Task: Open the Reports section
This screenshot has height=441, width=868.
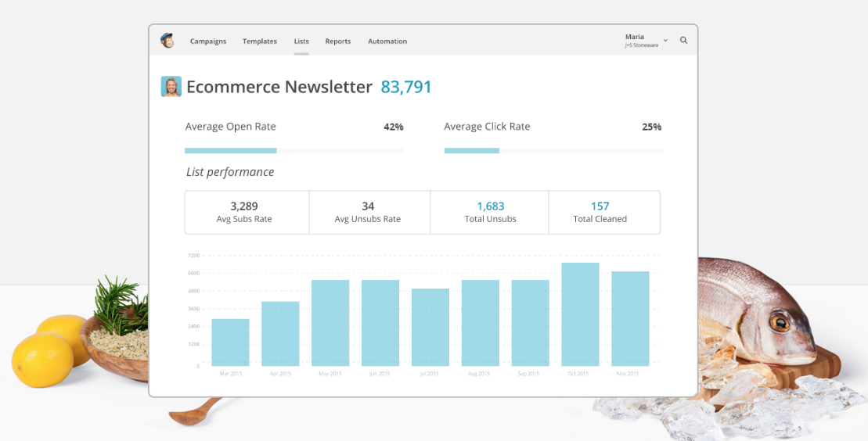Action: coord(338,41)
